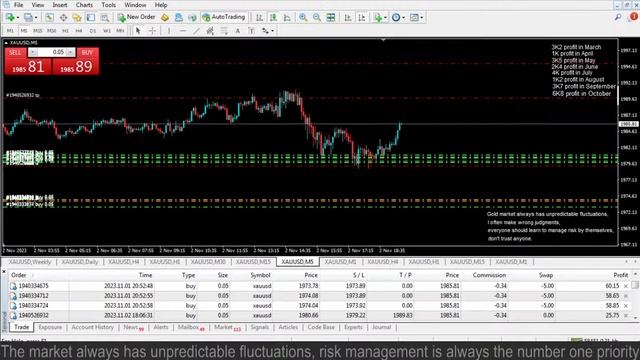Select the equidistant channel tool
This screenshot has width=640, height=360.
210,31
